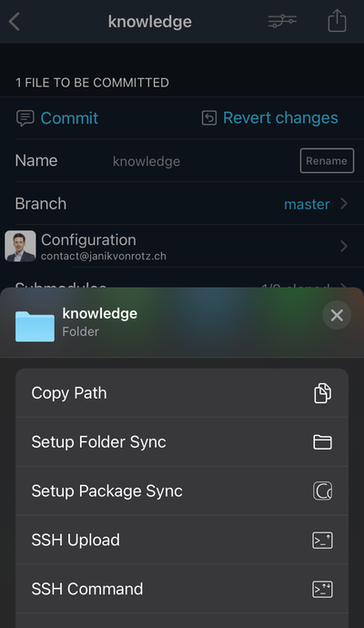
Task: Click the Revert changes arrow icon
Action: (x=209, y=117)
